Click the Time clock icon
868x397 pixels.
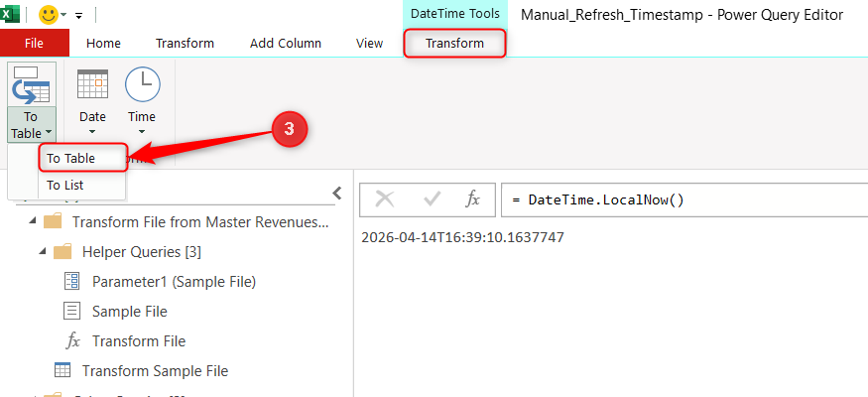tap(142, 84)
